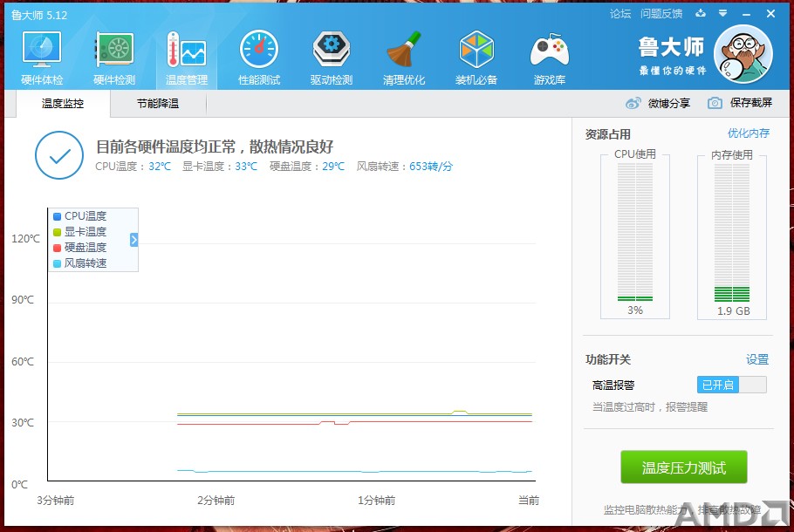Viewport: 794px width, 532px height.
Task: Open the title bar dropdown menu arrow
Action: pos(723,13)
